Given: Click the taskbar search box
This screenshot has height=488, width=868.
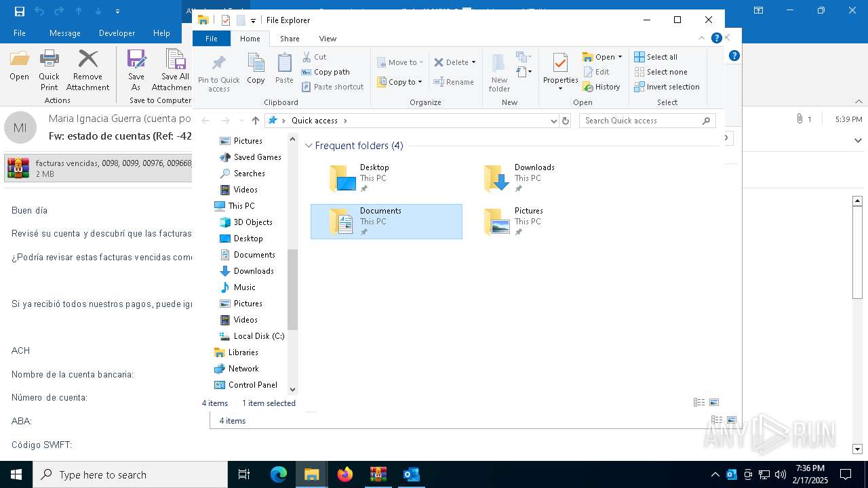Looking at the screenshot, I should [130, 474].
